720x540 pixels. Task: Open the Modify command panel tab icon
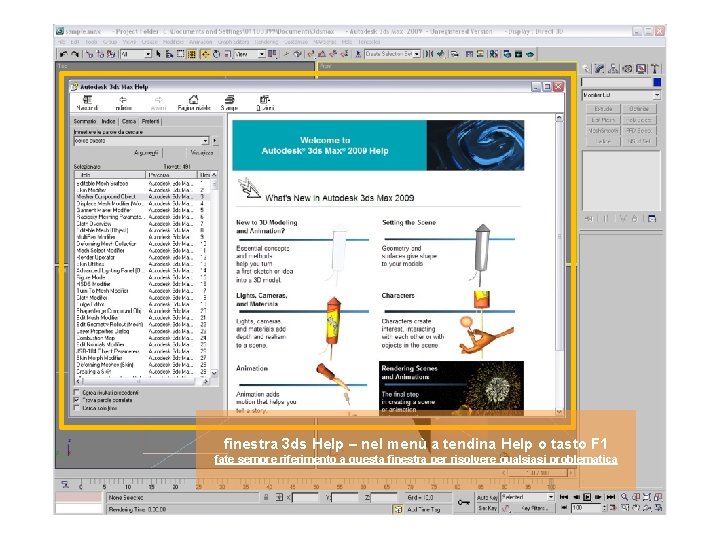[x=599, y=69]
